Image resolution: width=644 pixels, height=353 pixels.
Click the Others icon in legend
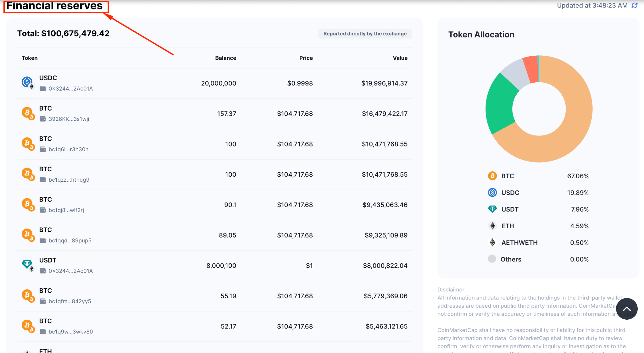click(492, 259)
